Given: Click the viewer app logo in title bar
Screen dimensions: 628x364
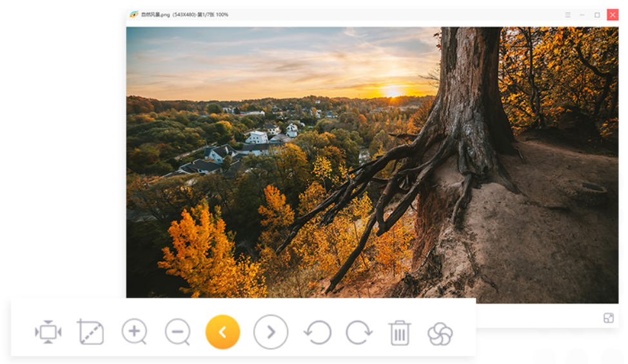Looking at the screenshot, I should (133, 14).
